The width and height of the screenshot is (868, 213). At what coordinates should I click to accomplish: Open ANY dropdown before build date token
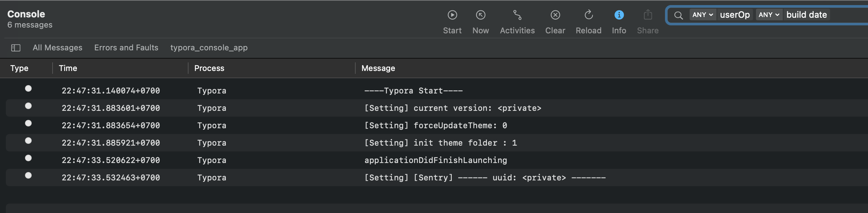[x=769, y=15]
